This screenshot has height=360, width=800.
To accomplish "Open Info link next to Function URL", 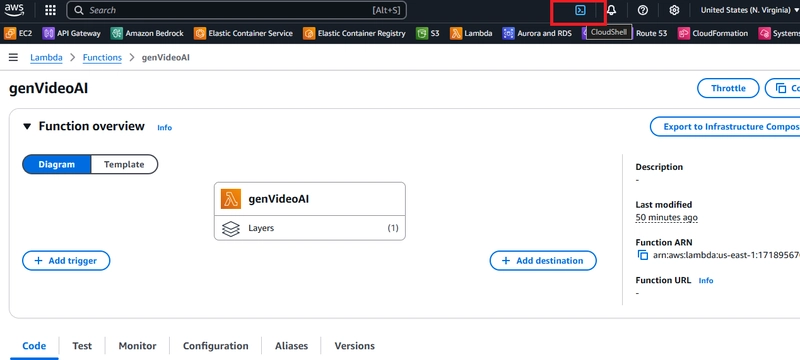I will pos(706,280).
